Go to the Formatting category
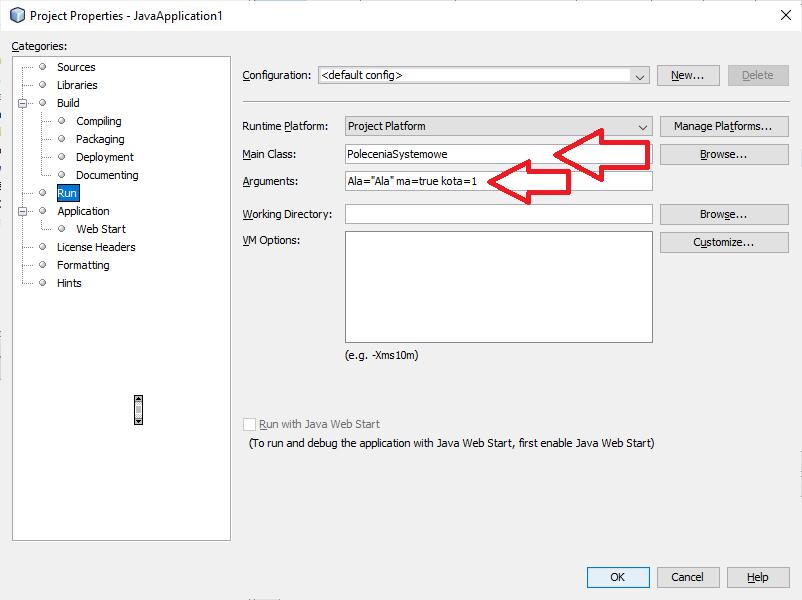Screen dimensions: 802x600 (83, 265)
